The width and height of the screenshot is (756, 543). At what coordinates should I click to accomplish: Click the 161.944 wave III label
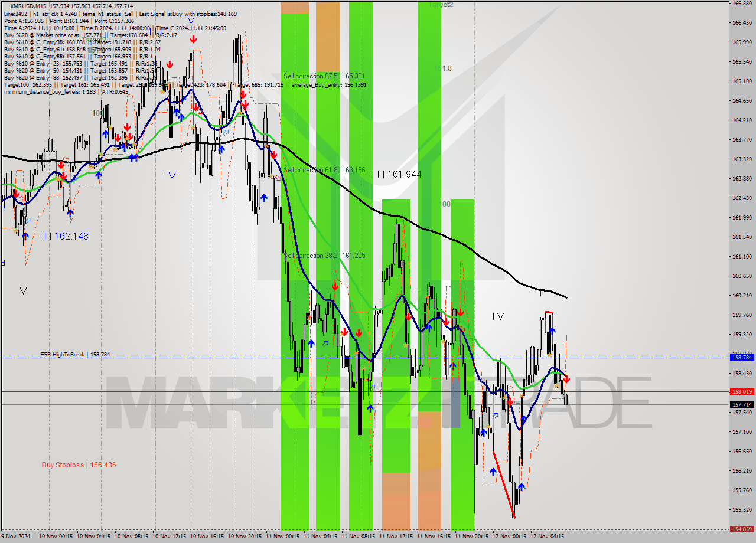point(396,174)
